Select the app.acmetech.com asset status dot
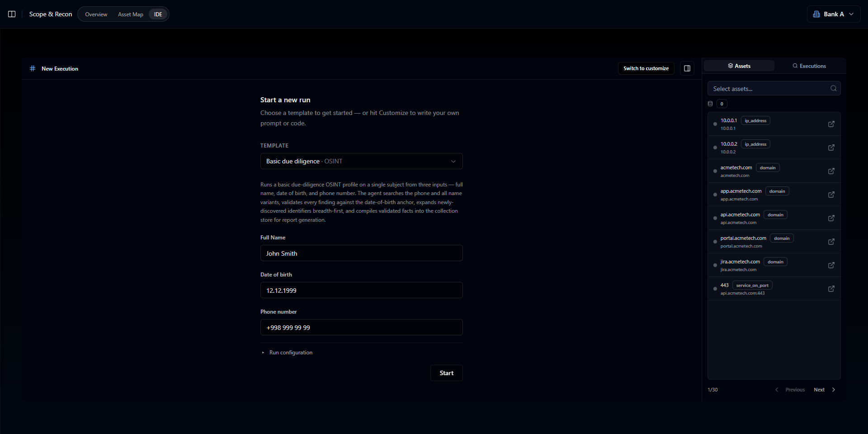This screenshot has height=434, width=868. [x=715, y=195]
